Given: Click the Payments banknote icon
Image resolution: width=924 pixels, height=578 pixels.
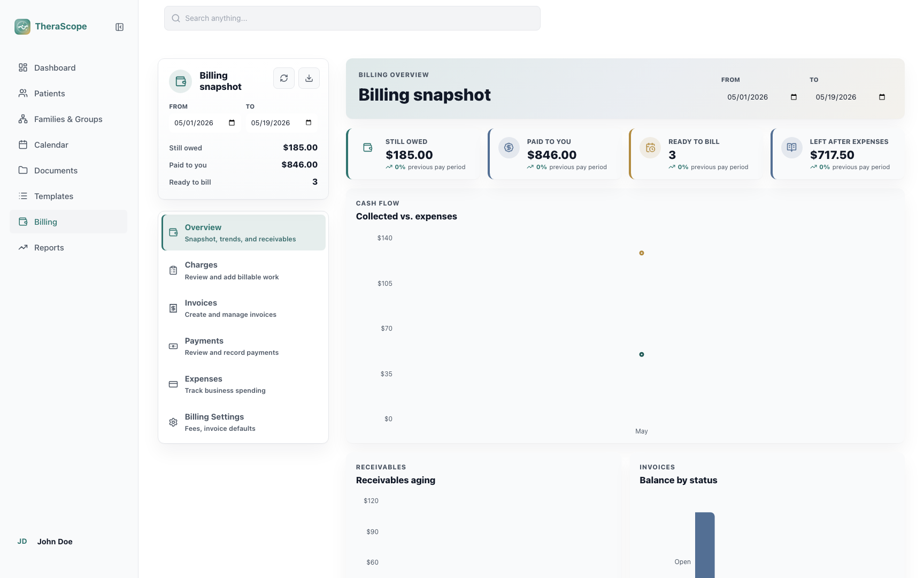Looking at the screenshot, I should pos(173,346).
